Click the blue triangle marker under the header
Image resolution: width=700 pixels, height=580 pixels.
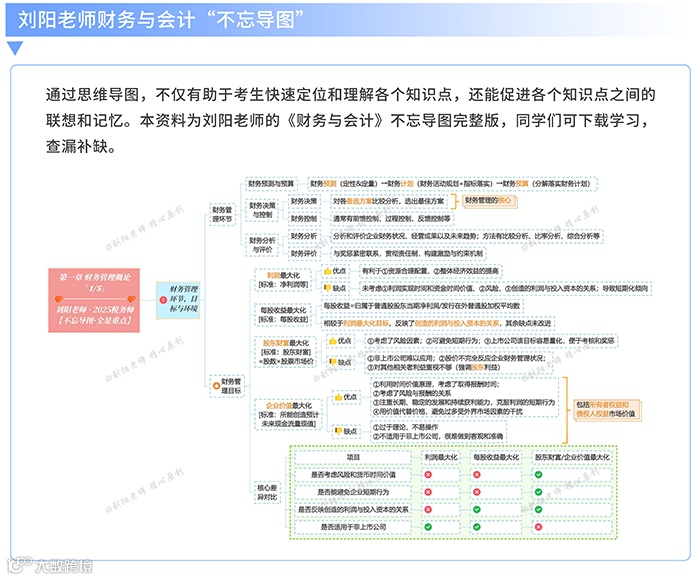[x=15, y=48]
